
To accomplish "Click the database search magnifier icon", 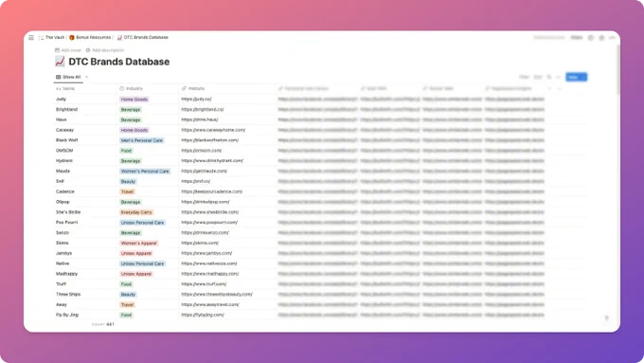I will [549, 77].
